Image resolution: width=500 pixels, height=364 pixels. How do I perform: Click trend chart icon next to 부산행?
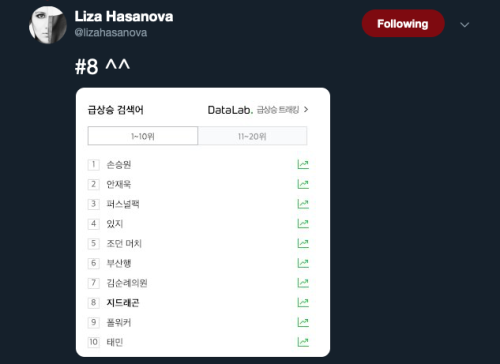(x=303, y=263)
